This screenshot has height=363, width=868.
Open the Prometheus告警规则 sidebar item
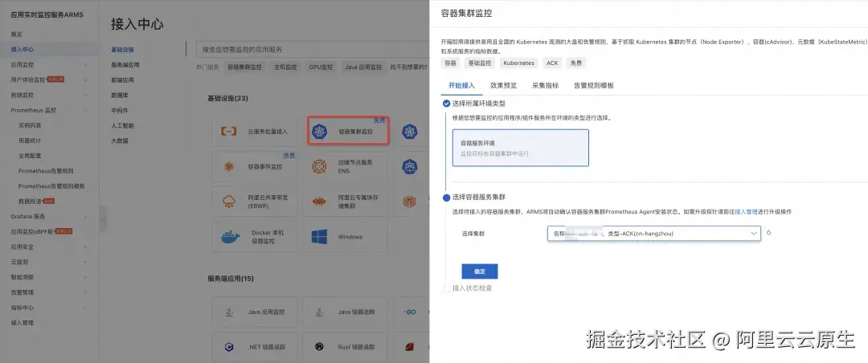tap(46, 171)
